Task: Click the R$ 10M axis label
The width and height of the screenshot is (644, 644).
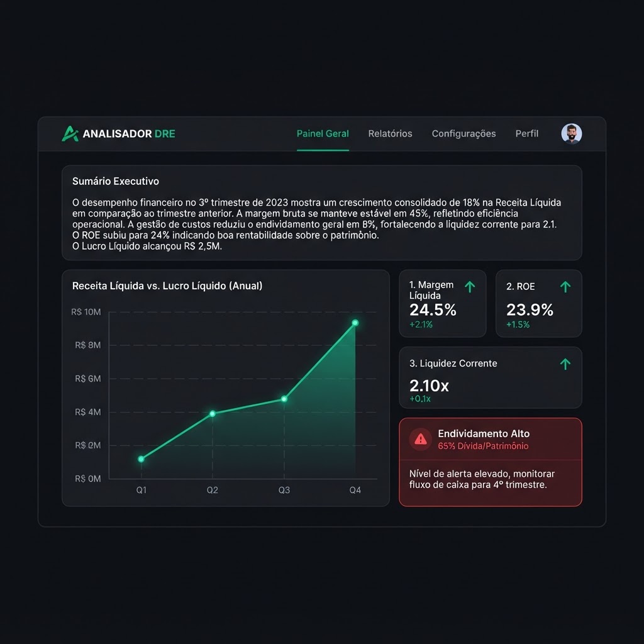Action: coord(86,312)
